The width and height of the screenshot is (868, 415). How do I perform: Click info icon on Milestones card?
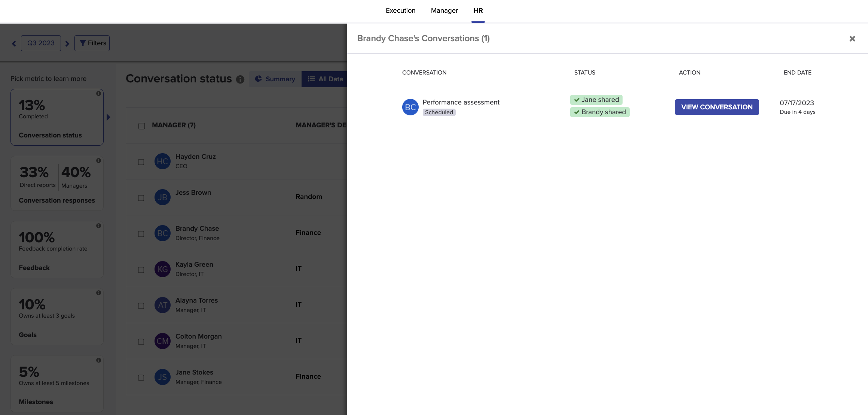click(x=99, y=360)
